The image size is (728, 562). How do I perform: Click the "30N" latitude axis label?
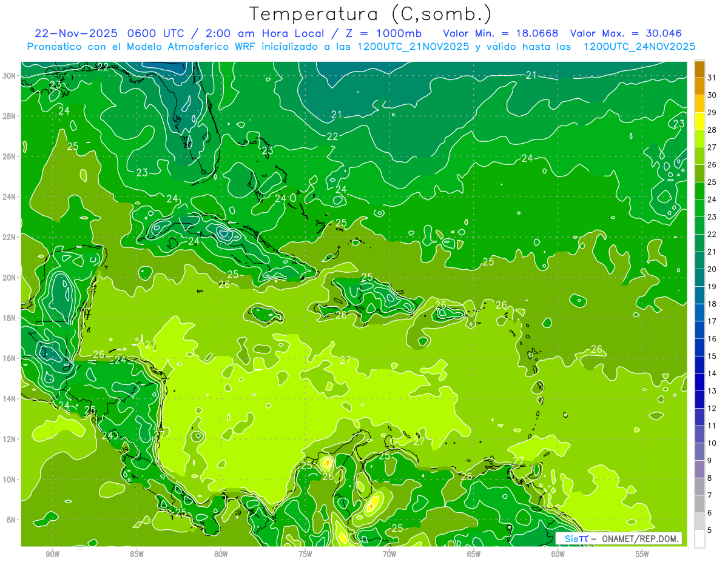(x=10, y=76)
